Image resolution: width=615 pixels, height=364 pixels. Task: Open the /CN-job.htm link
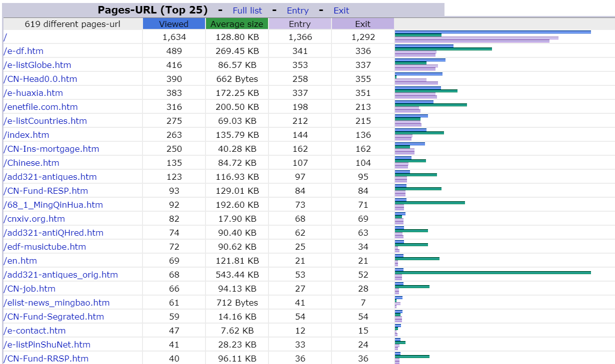(29, 289)
